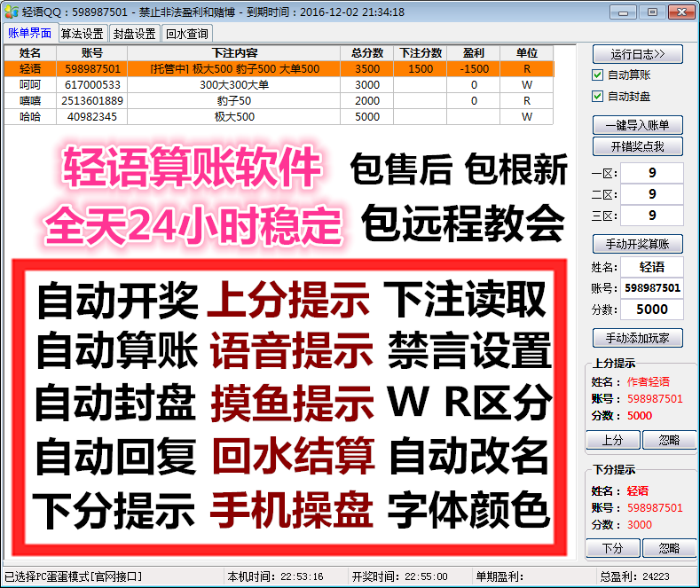This screenshot has width=700, height=588.
Task: Click the 手动添加玩家 button
Action: (637, 338)
